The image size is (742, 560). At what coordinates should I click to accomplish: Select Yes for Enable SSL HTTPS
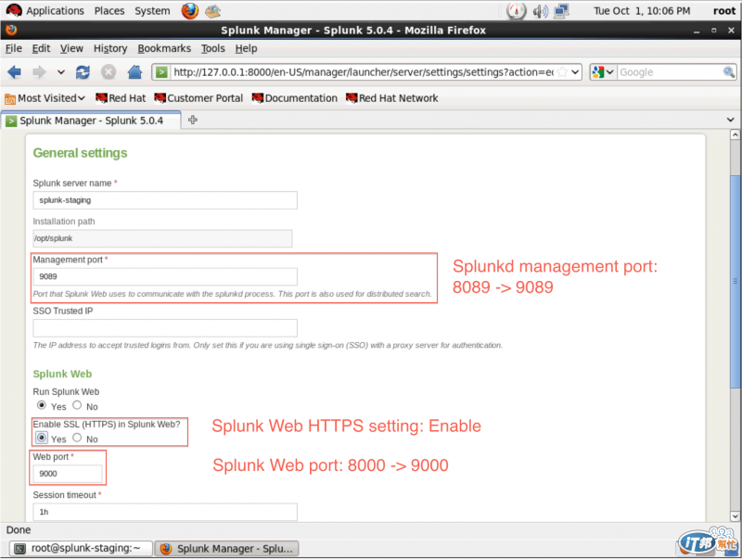click(42, 438)
